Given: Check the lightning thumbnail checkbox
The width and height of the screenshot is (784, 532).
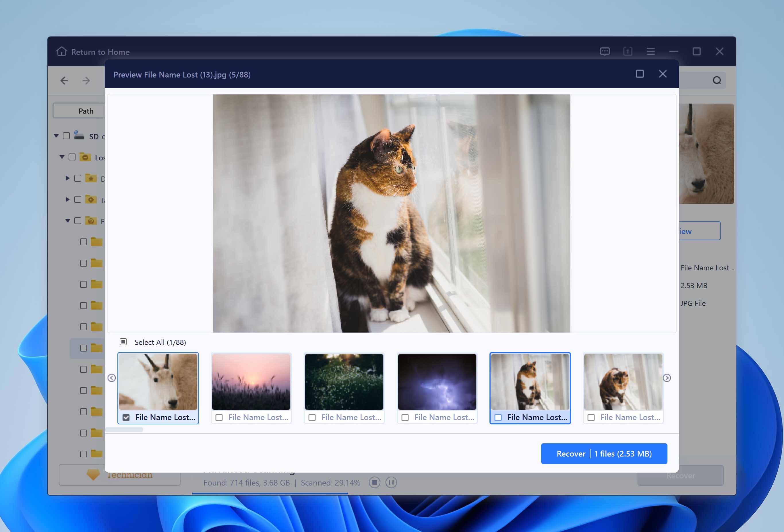Looking at the screenshot, I should [x=405, y=418].
